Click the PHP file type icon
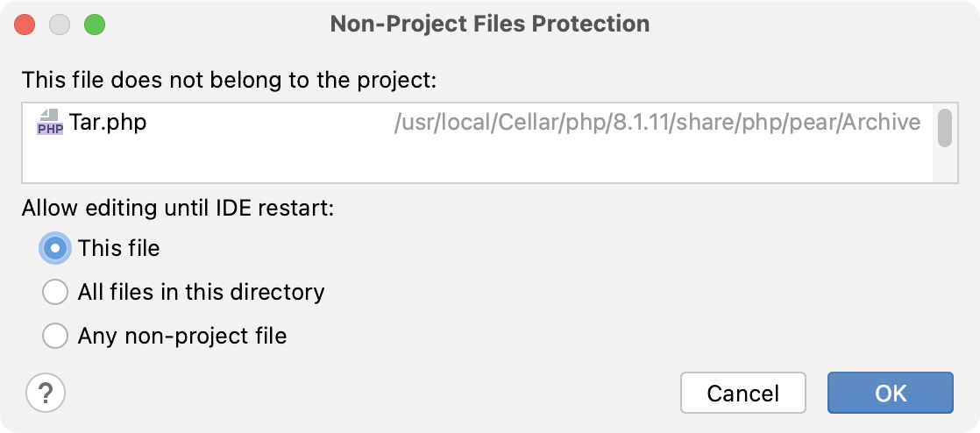The height and width of the screenshot is (433, 980). [49, 123]
